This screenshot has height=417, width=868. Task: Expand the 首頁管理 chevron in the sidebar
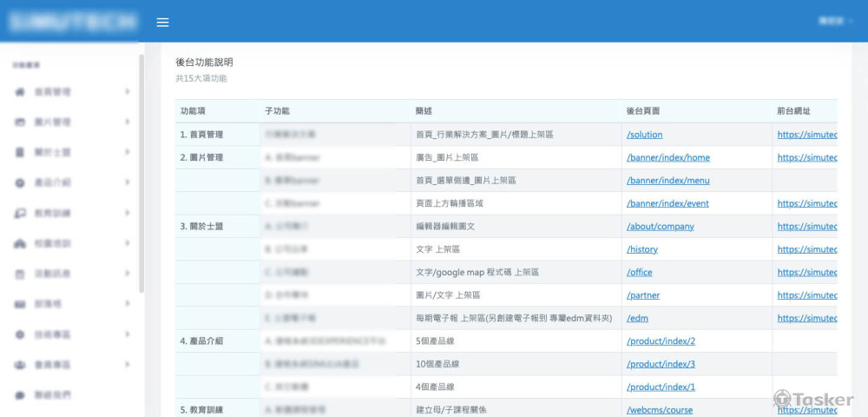pos(127,92)
